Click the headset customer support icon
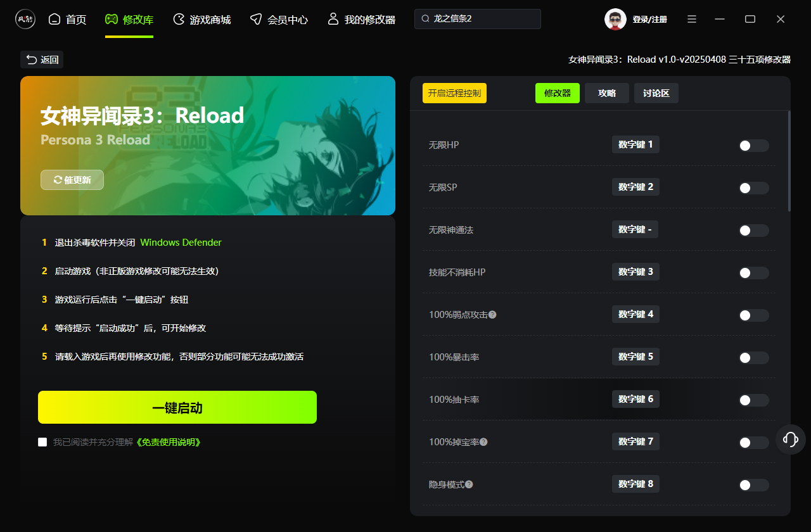Viewport: 811px width, 532px height. coord(791,440)
